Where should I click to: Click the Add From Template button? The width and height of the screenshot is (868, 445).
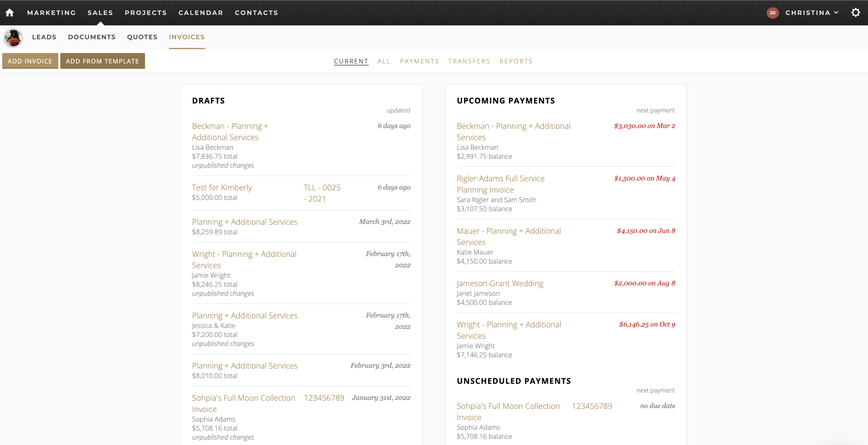click(102, 61)
